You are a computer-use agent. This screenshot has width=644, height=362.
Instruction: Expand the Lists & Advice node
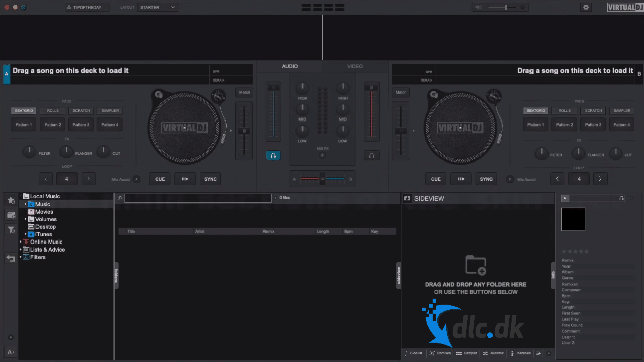tap(21, 250)
